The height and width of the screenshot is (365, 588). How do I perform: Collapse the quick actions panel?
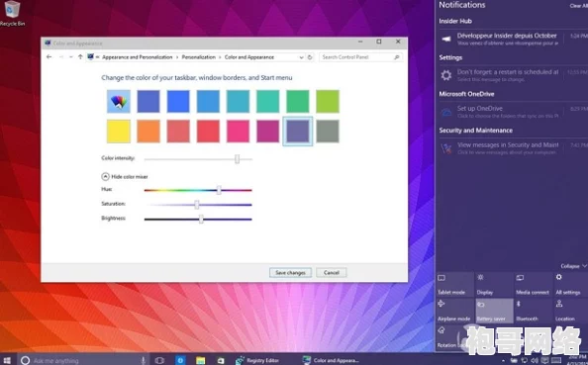click(x=573, y=266)
